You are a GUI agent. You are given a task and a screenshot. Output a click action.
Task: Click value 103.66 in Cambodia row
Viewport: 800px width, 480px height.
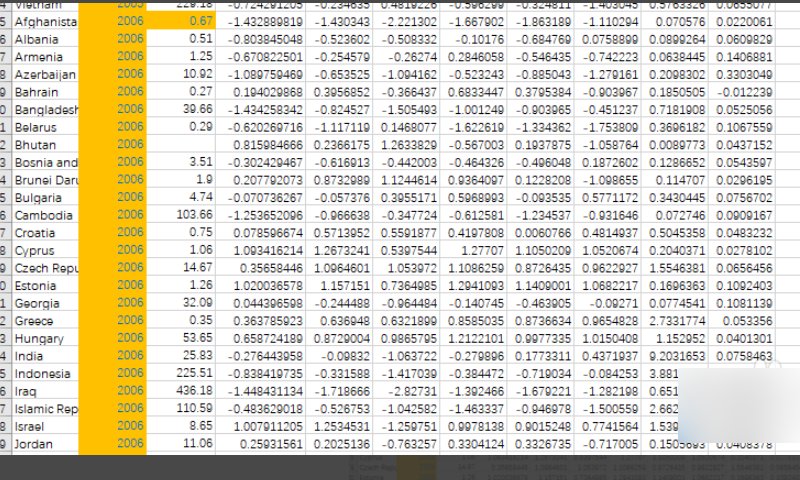coord(181,215)
